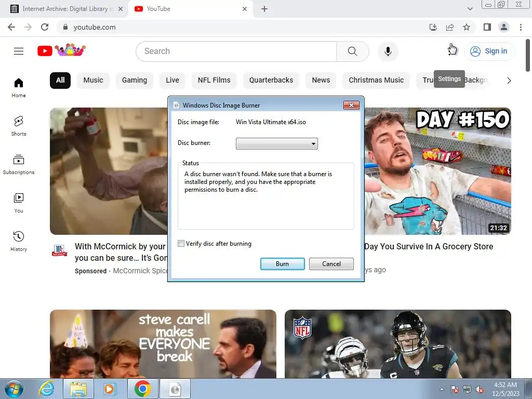This screenshot has width=532, height=399.
Task: Click Sign in on YouTube
Action: [489, 51]
